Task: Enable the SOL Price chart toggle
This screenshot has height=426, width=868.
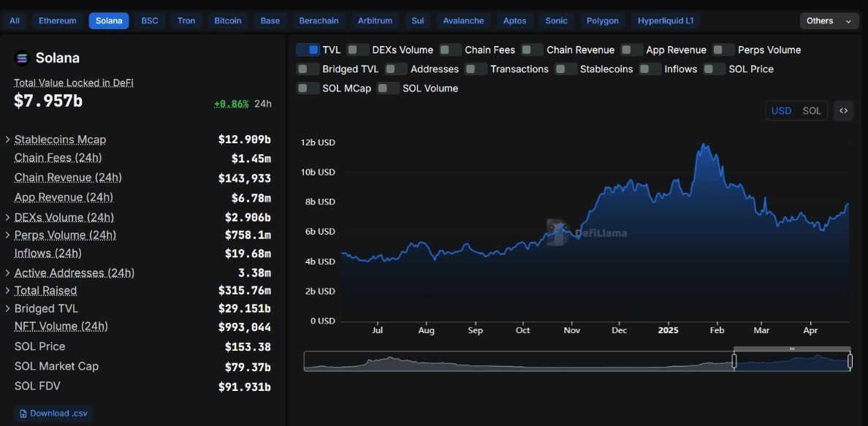Action: [x=714, y=69]
